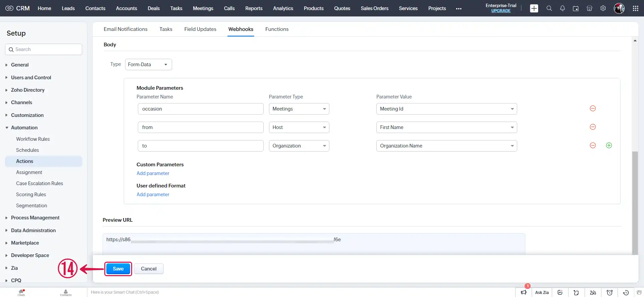Open the Zia handwriting icon in bottom bar
Image resolution: width=644 pixels, height=297 pixels.
(x=593, y=292)
